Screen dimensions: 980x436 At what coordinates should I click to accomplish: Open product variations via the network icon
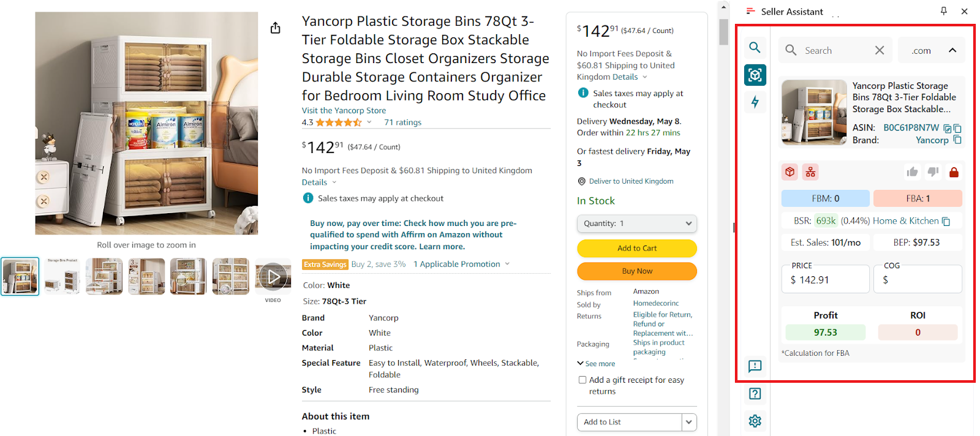click(x=810, y=171)
